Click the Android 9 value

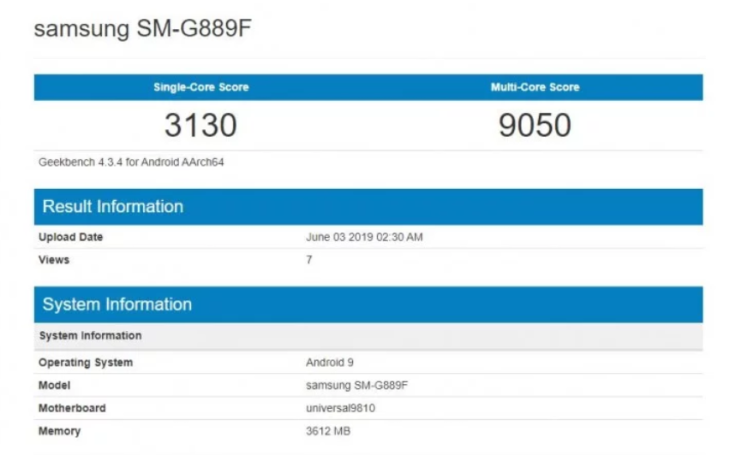331,362
